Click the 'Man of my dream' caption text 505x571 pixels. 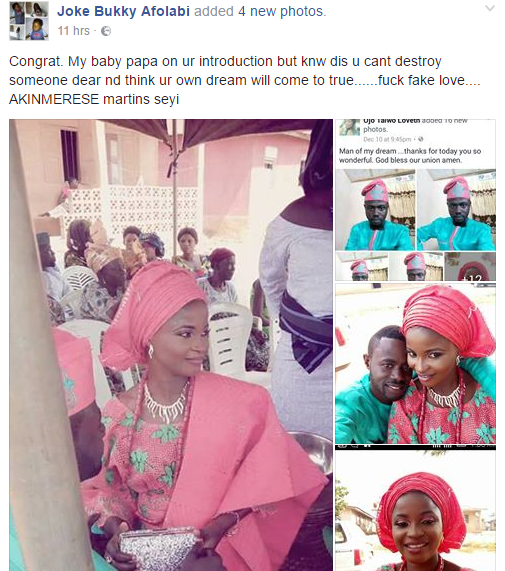click(368, 151)
